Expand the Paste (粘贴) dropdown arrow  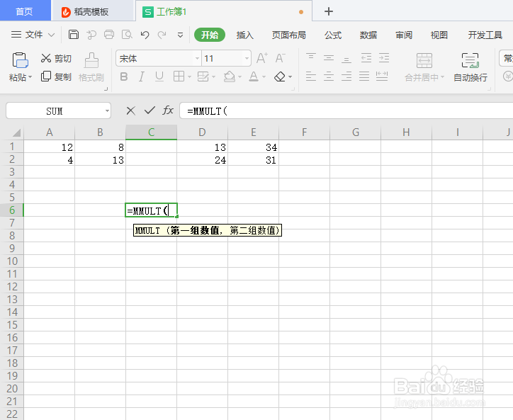pyautogui.click(x=30, y=77)
